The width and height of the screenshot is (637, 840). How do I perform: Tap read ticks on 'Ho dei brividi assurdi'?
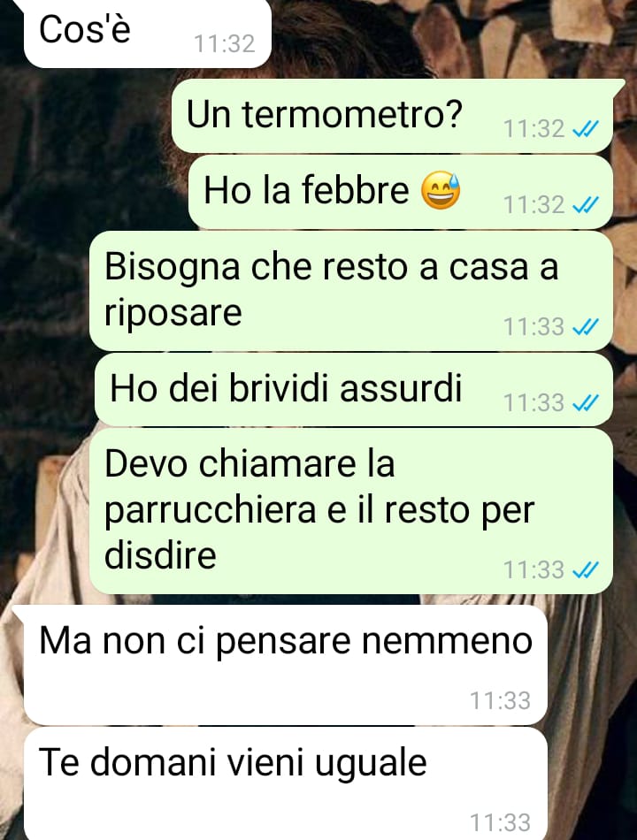(x=586, y=403)
